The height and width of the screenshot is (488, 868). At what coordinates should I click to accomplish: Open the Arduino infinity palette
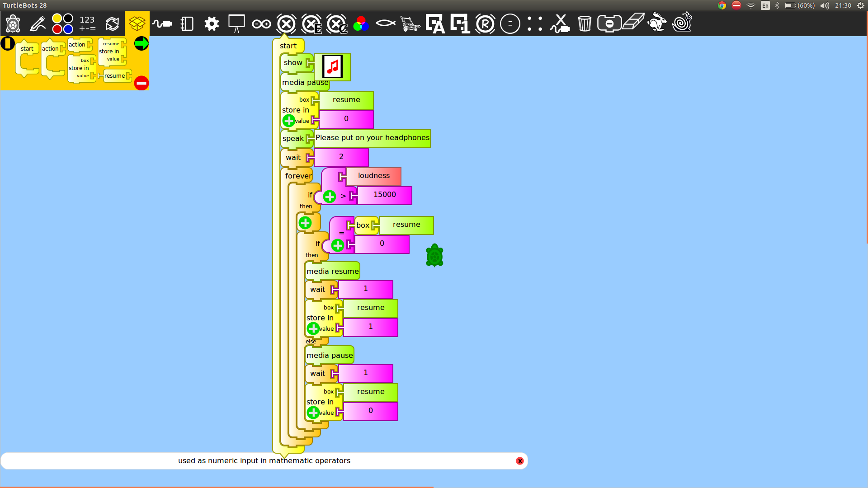[x=261, y=23]
